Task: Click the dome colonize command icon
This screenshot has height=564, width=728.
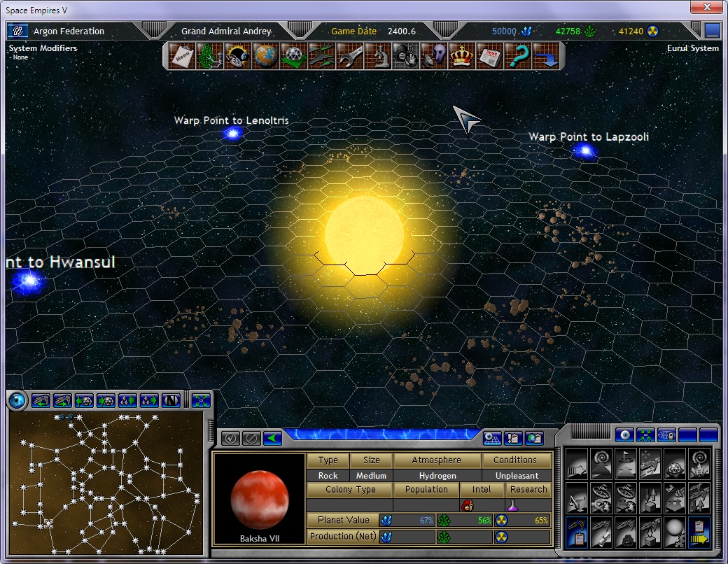Action: point(675,464)
